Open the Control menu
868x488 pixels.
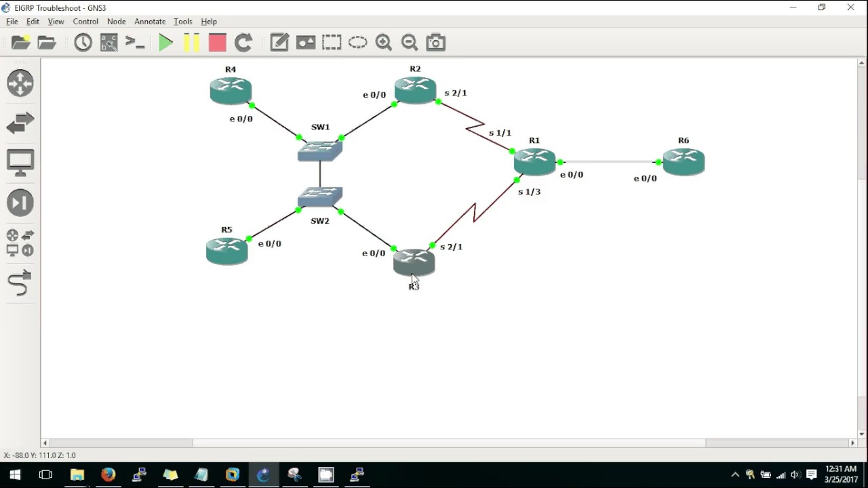(x=85, y=22)
